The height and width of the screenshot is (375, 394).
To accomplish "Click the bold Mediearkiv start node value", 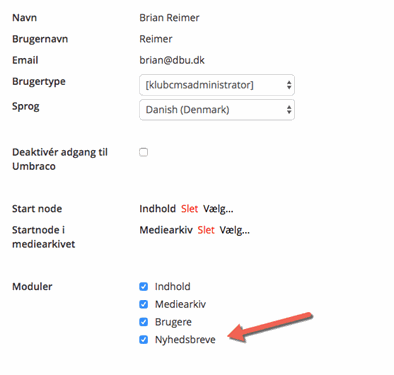I will (x=166, y=230).
